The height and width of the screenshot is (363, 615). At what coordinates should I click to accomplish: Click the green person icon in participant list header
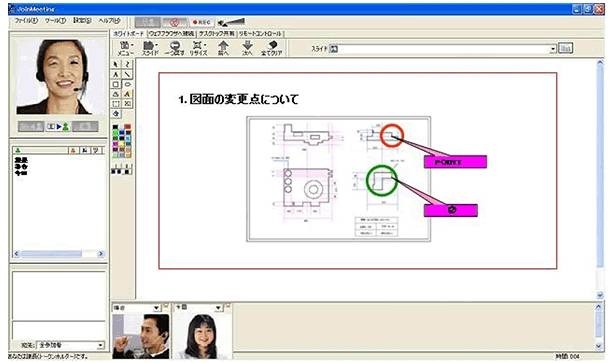[18, 150]
